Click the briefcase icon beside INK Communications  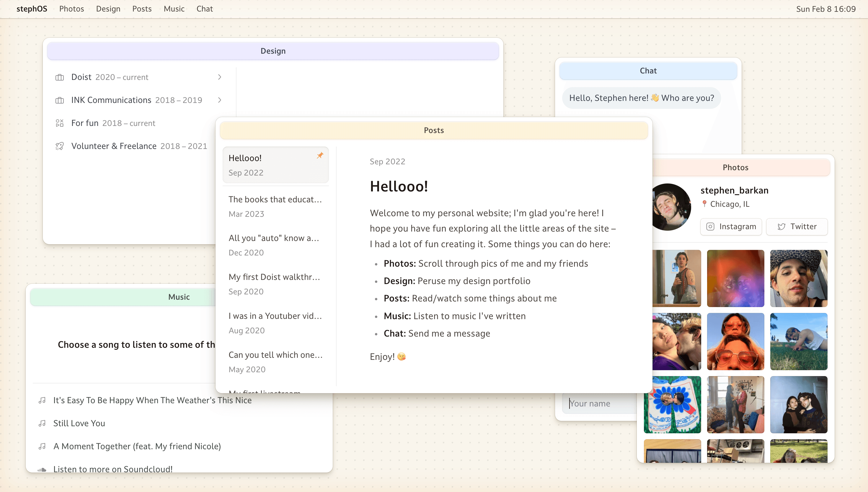(x=60, y=100)
